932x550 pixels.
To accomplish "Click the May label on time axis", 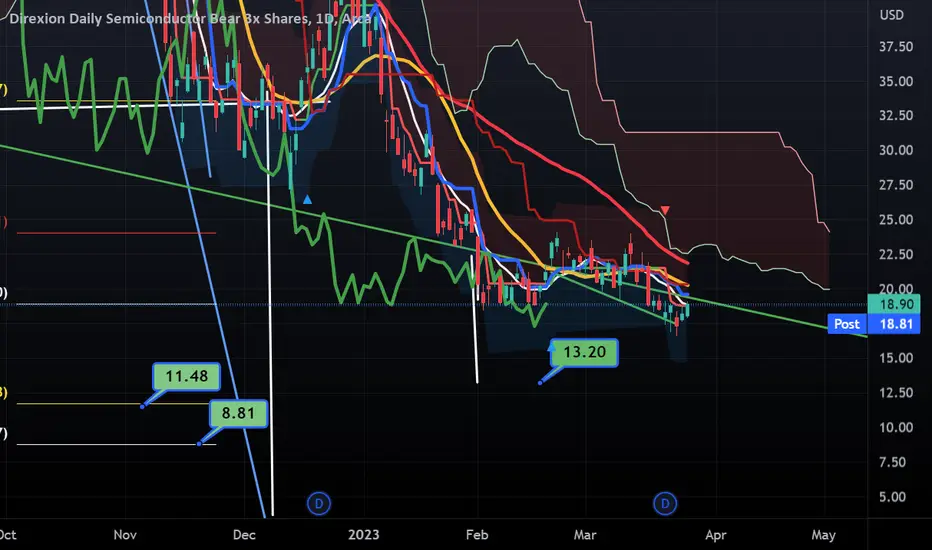I will pyautogui.click(x=823, y=535).
